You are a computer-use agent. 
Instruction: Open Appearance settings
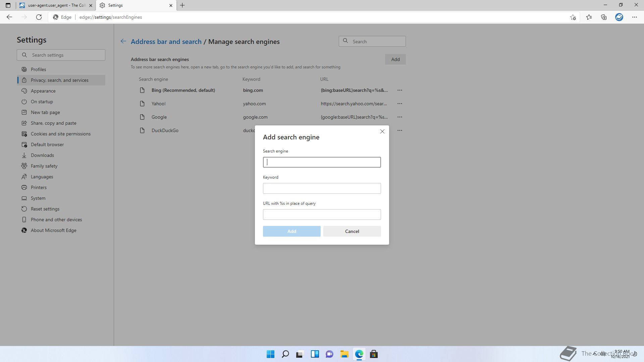pos(61,91)
